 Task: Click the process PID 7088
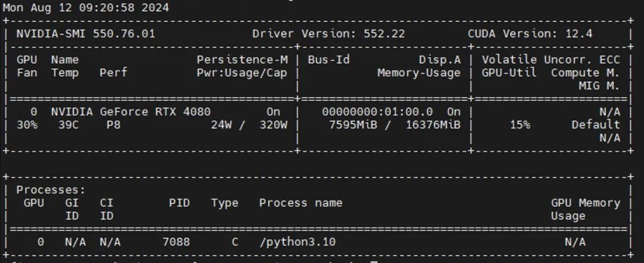(x=176, y=242)
